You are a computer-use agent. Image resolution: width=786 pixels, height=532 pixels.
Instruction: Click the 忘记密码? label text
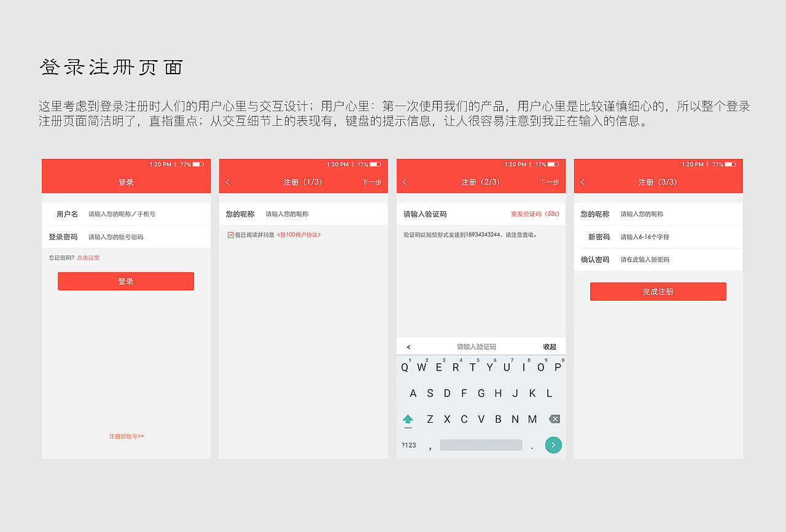(x=61, y=258)
